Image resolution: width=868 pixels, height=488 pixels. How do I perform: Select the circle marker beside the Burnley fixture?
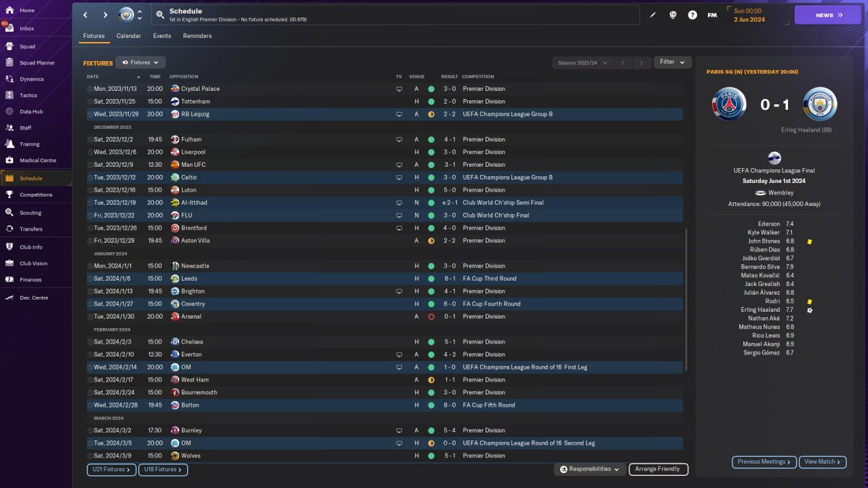[x=90, y=430]
